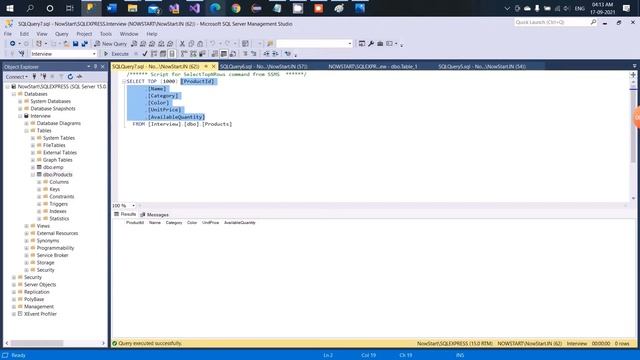Image resolution: width=640 pixels, height=360 pixels.
Task: Click Disconnect plug icon in Object Explorer
Action: [44, 76]
